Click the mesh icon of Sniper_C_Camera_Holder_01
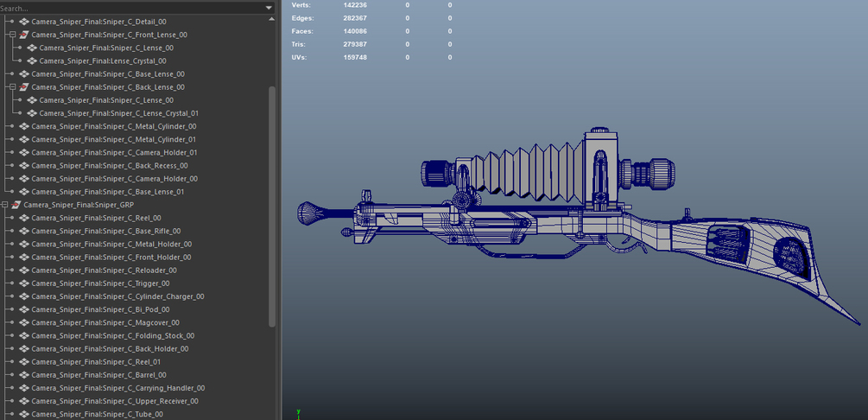Viewport: 868px width, 420px height. coord(24,152)
